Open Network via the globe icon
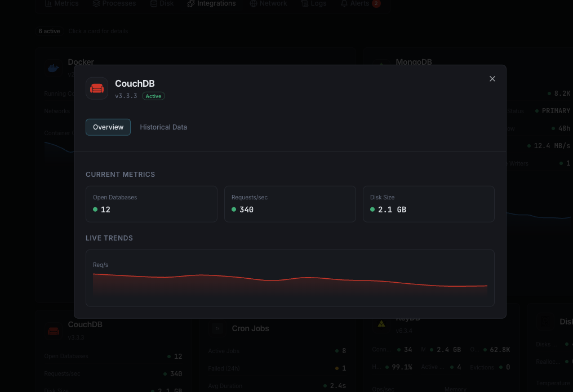The width and height of the screenshot is (573, 392). (254, 3)
